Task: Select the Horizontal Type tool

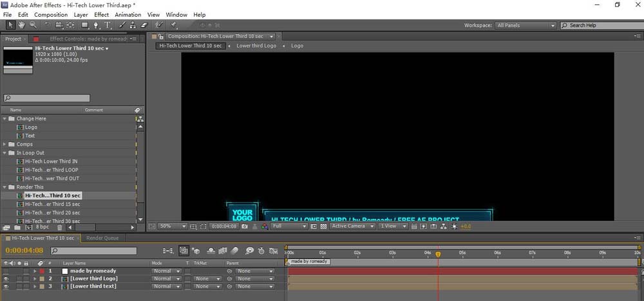Action: point(108,25)
